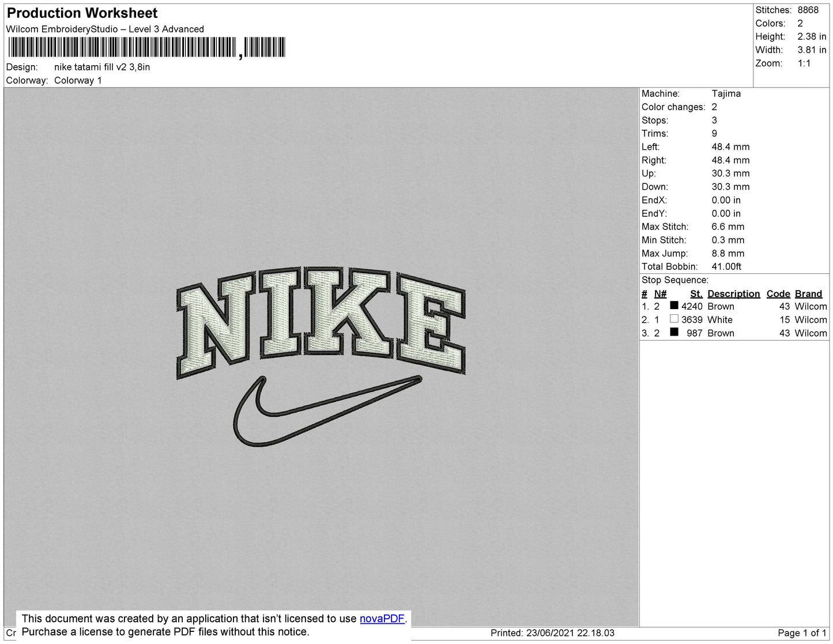This screenshot has height=644, width=833.
Task: Click the Width value 3.81 in
Action: 812,50
